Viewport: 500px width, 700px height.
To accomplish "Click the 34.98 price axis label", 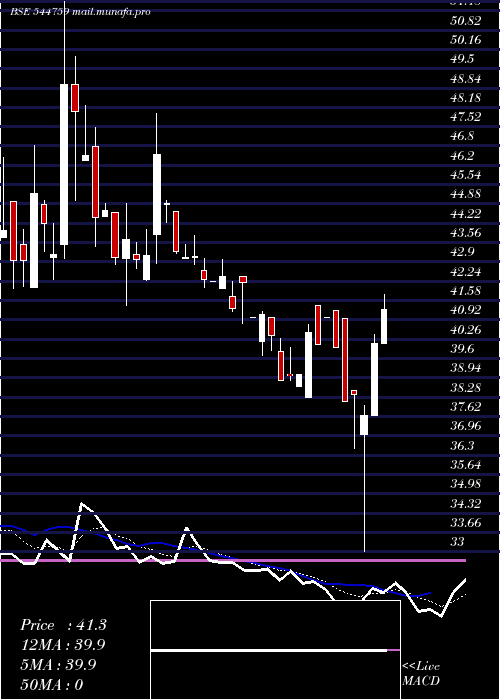I will click(x=466, y=484).
